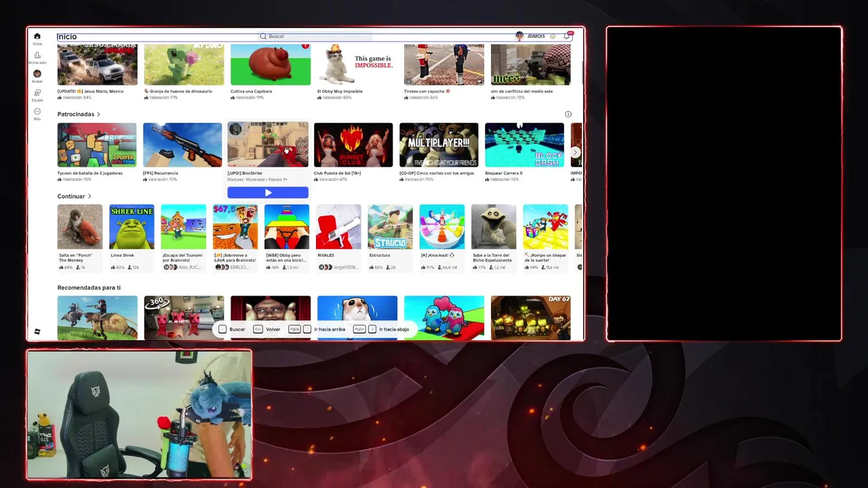The width and height of the screenshot is (868, 488).
Task: Click the "Club Puesta de Sol [18+]" title
Action: (337, 174)
